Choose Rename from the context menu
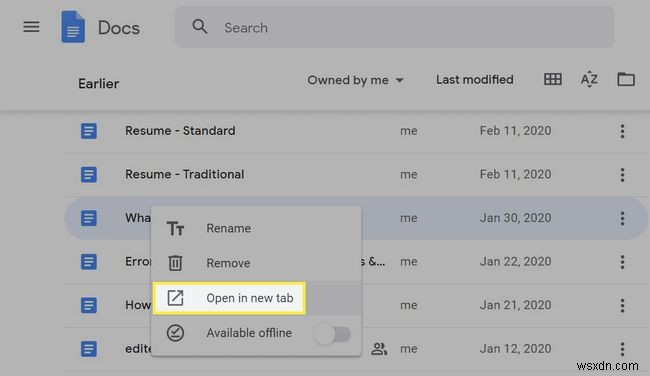The height and width of the screenshot is (376, 650). [256, 228]
